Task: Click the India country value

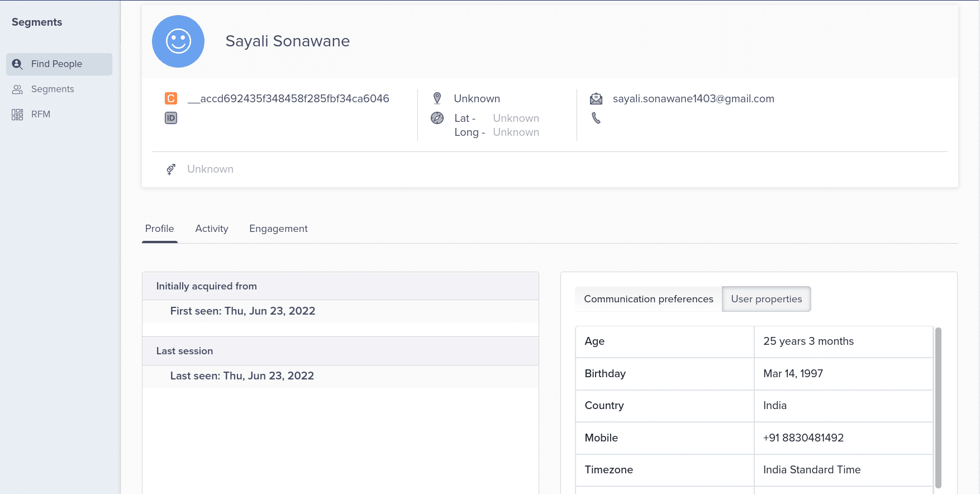Action: point(775,406)
